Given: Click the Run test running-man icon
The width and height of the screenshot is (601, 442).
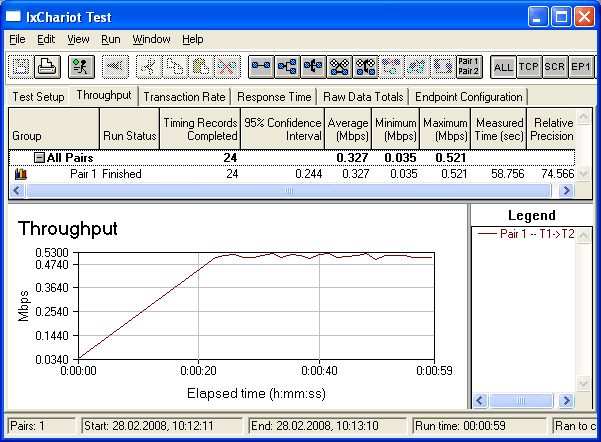Looking at the screenshot, I should tap(81, 67).
